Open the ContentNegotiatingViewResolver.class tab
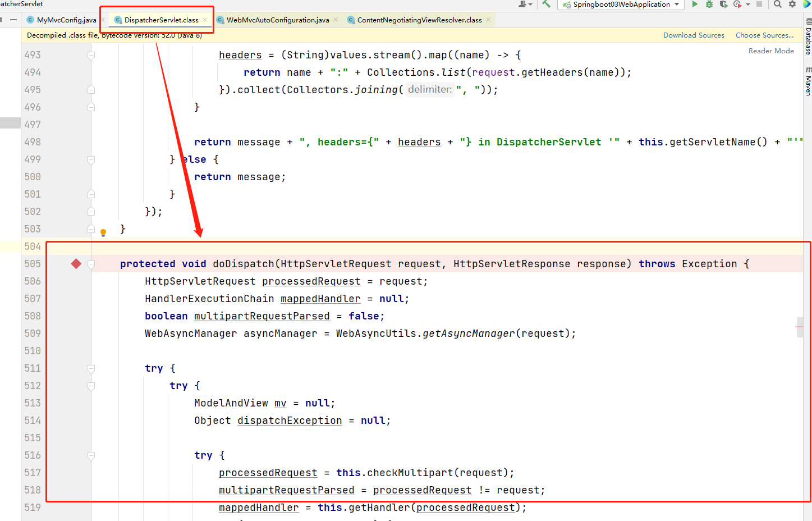 pos(419,20)
